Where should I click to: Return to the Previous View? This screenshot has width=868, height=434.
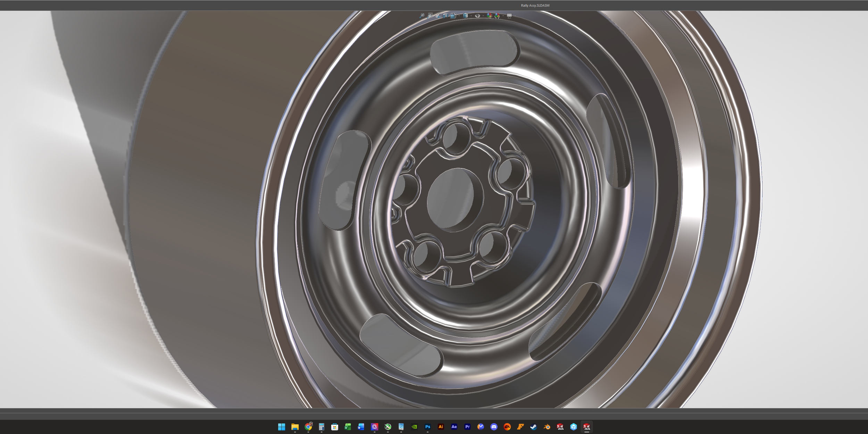[438, 16]
